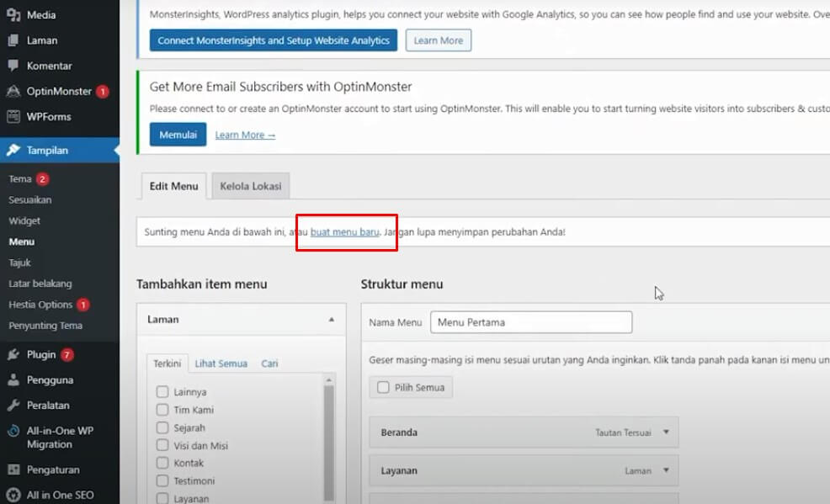This screenshot has height=504, width=830.
Task: Check the Kontak page checkbox
Action: [162, 463]
